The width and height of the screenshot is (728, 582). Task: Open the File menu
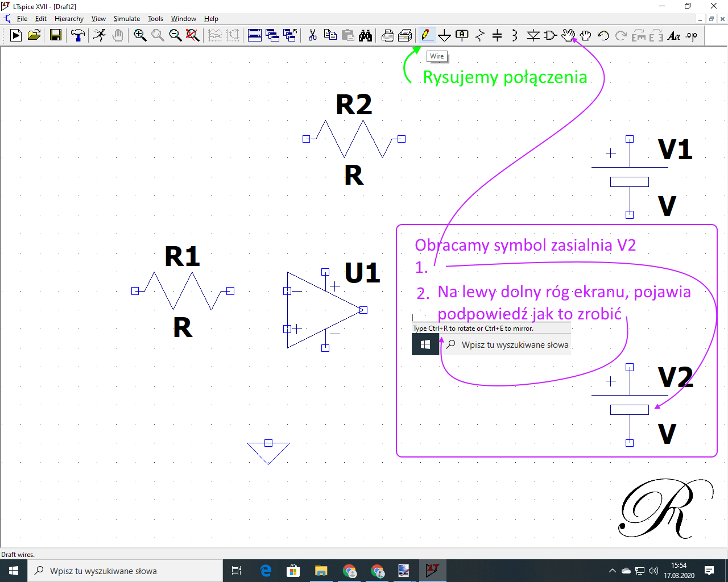(x=22, y=19)
